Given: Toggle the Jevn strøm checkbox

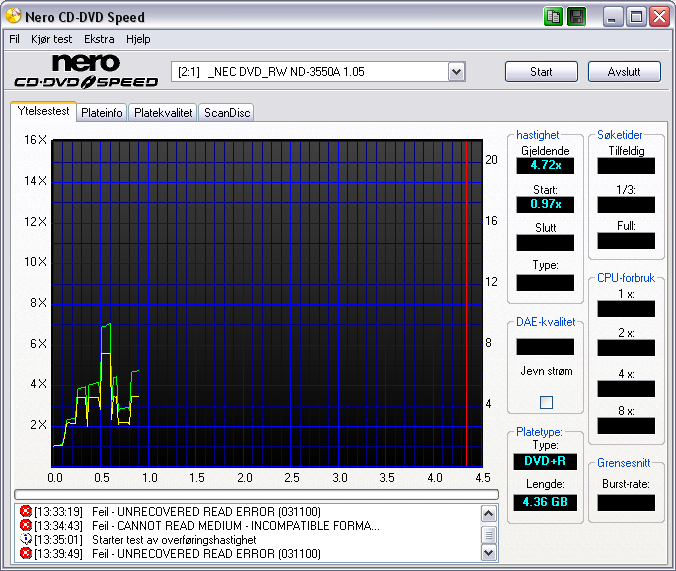Looking at the screenshot, I should click(546, 402).
